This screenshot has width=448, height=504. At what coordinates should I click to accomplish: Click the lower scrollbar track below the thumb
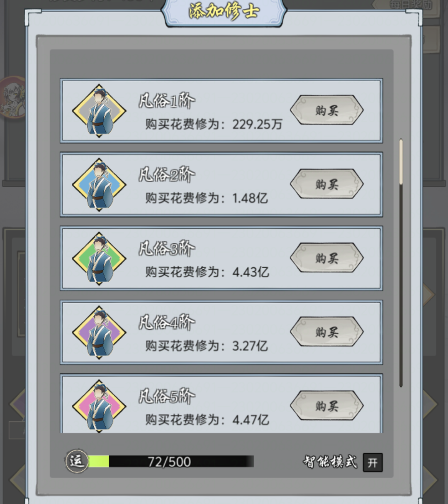click(401, 286)
